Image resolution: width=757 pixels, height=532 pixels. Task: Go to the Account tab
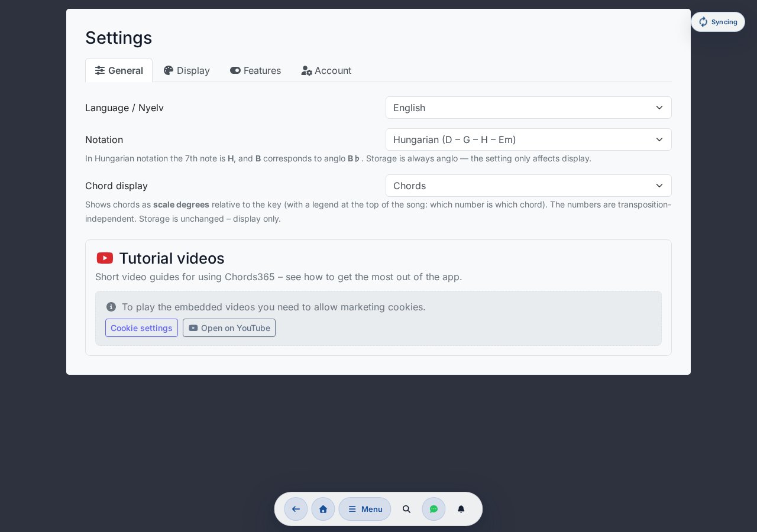326,70
